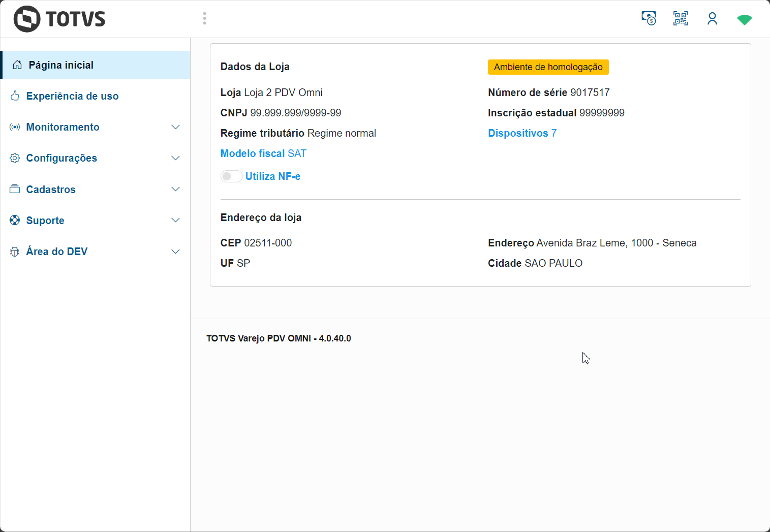Toggle the Utiliza NF-e switch
This screenshot has width=770, height=532.
coord(231,176)
